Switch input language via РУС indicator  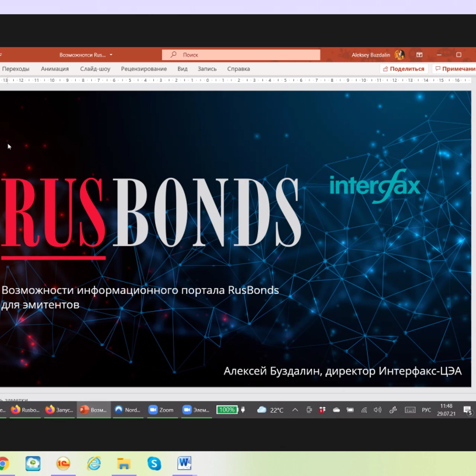click(x=426, y=410)
